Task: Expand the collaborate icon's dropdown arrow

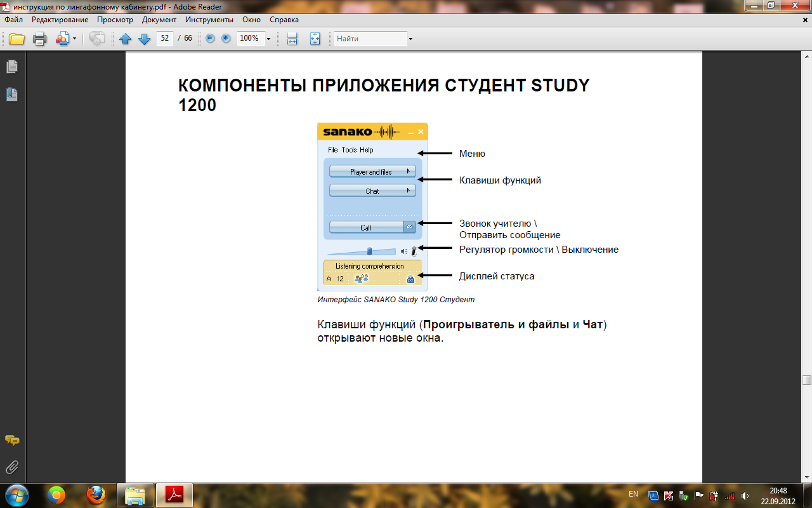Action: pyautogui.click(x=74, y=39)
